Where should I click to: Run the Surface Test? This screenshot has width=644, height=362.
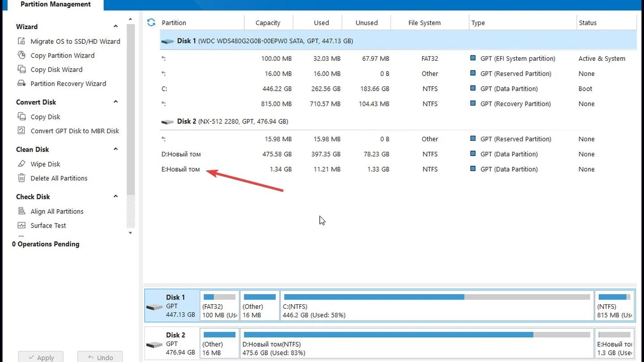(x=48, y=225)
